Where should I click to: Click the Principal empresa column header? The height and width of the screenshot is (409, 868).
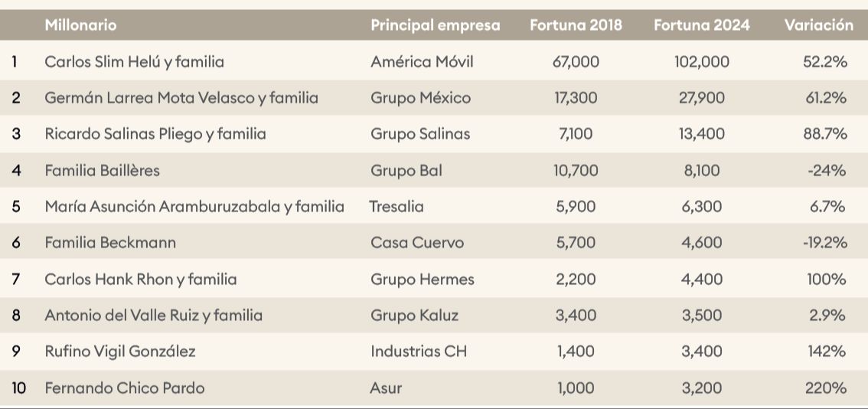(x=435, y=25)
